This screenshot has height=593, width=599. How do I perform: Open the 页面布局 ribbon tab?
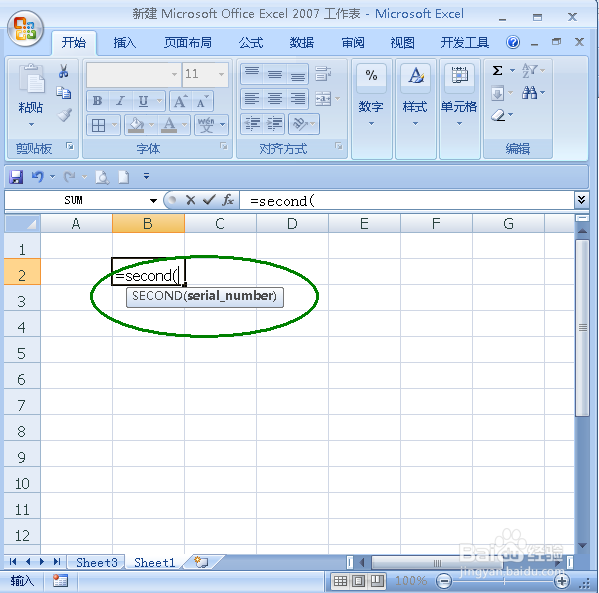tap(188, 42)
